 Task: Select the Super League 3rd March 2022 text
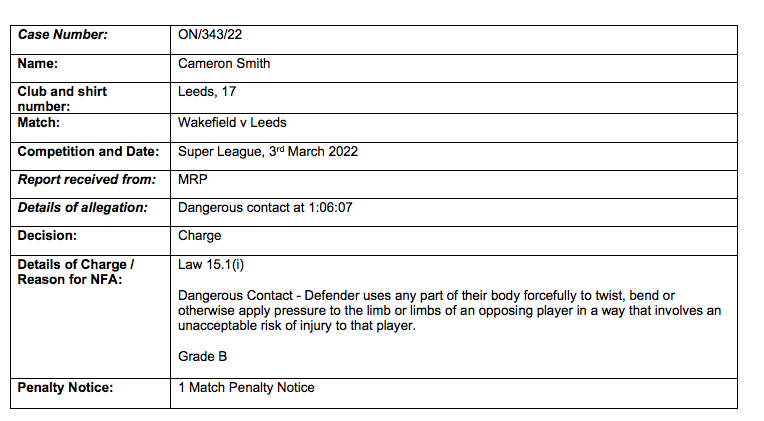[x=267, y=152]
